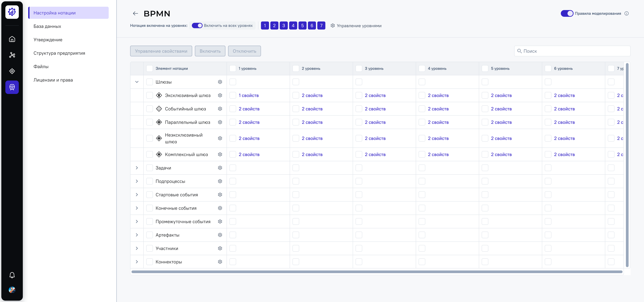Open settings gear for Эксклюзивный шлюз
Image resolution: width=644 pixels, height=302 pixels.
[220, 95]
